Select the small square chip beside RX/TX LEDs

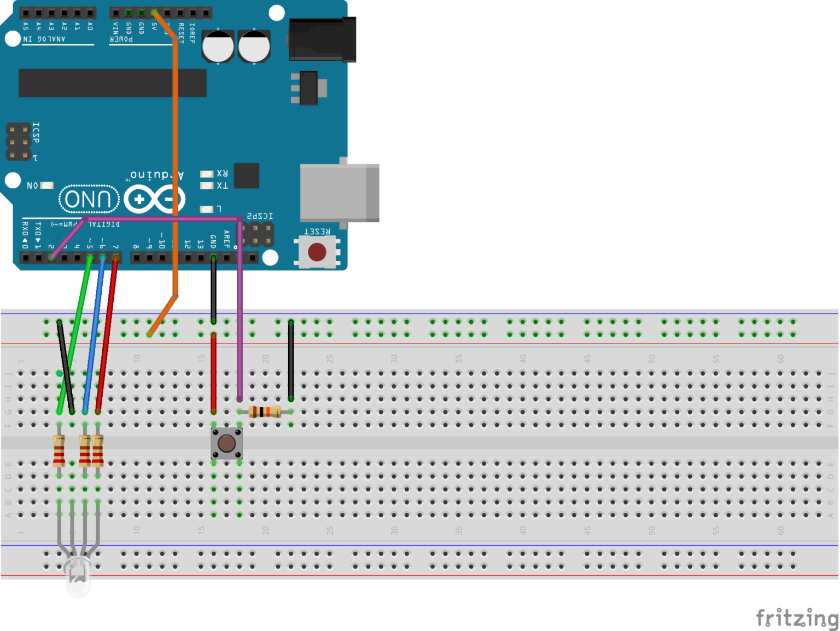(x=247, y=176)
